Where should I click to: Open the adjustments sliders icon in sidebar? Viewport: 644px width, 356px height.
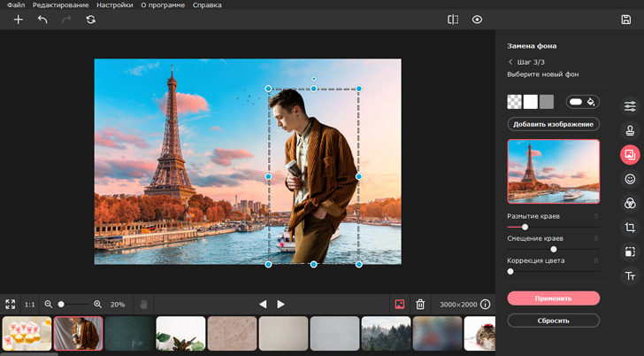630,106
